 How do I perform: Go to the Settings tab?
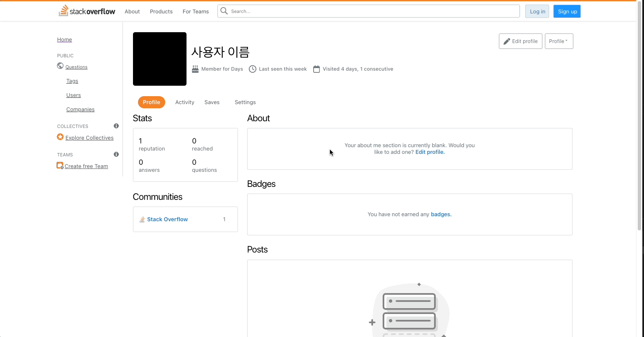[x=245, y=102]
